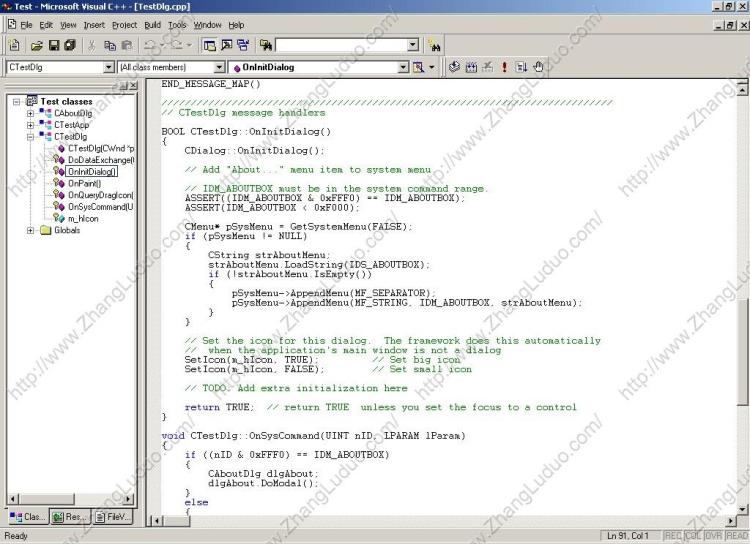
Task: Click the Save floppy disk icon
Action: pyautogui.click(x=54, y=45)
